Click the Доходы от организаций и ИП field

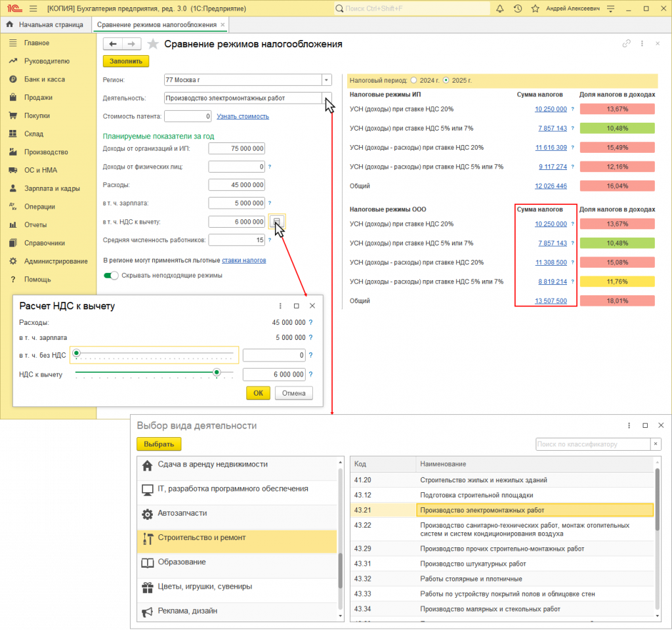click(236, 148)
